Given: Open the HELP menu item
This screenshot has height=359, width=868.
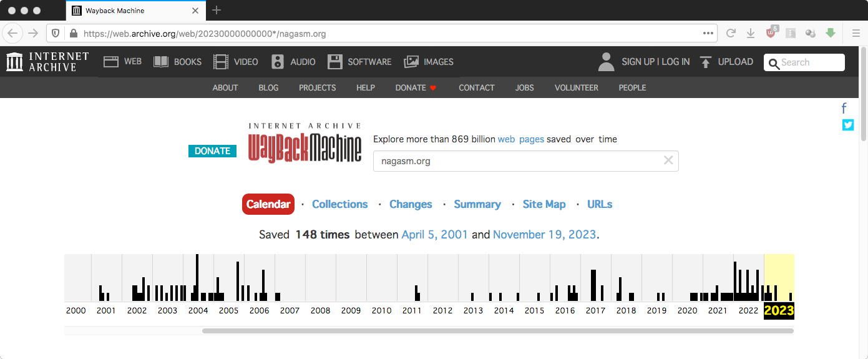Looking at the screenshot, I should tap(366, 88).
